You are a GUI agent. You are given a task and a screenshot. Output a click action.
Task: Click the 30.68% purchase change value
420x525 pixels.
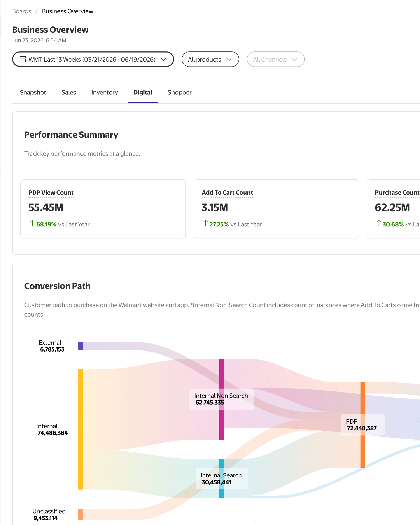(393, 224)
